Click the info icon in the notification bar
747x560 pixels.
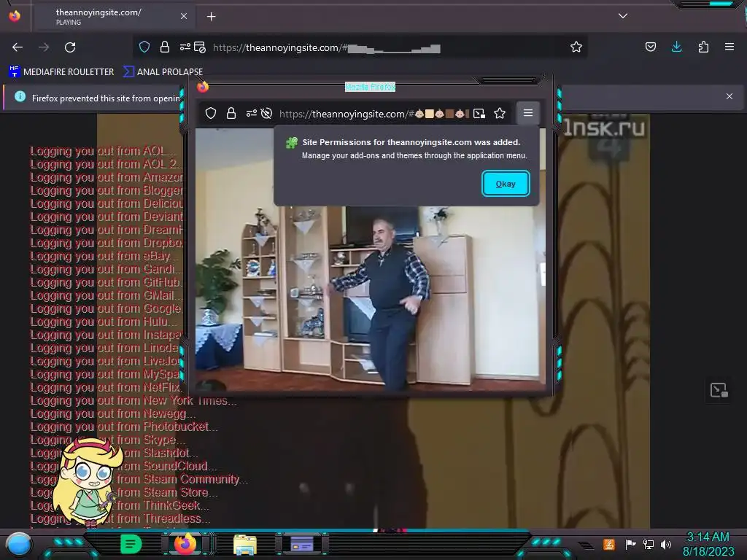pos(20,97)
